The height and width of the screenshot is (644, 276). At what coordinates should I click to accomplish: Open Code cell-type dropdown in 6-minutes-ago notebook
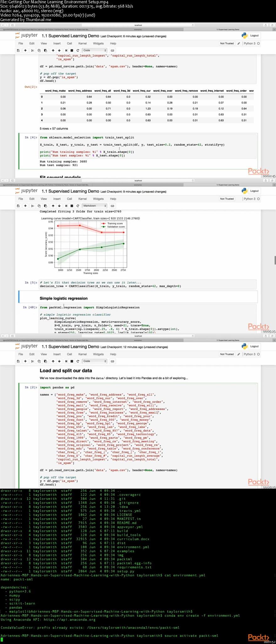tap(95, 50)
